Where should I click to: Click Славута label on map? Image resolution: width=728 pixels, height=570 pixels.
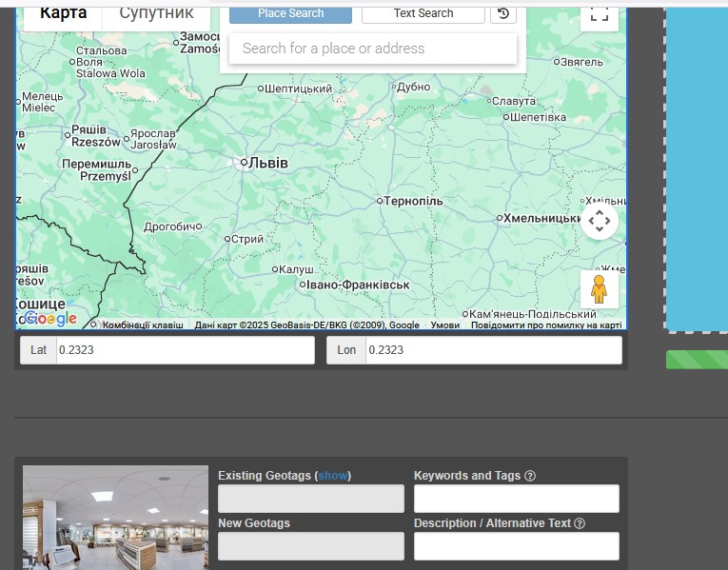[x=514, y=101]
